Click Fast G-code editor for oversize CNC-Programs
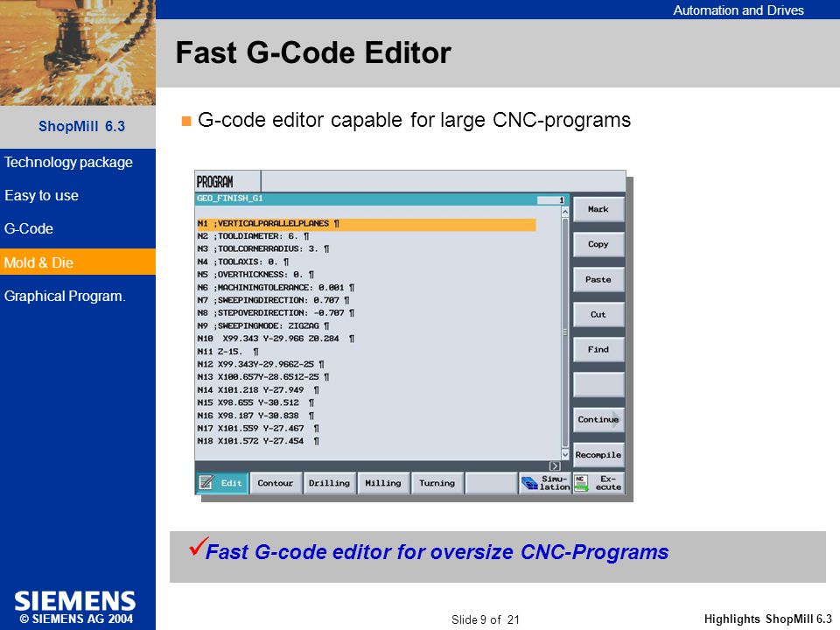Image resolution: width=840 pixels, height=630 pixels. pyautogui.click(x=437, y=552)
